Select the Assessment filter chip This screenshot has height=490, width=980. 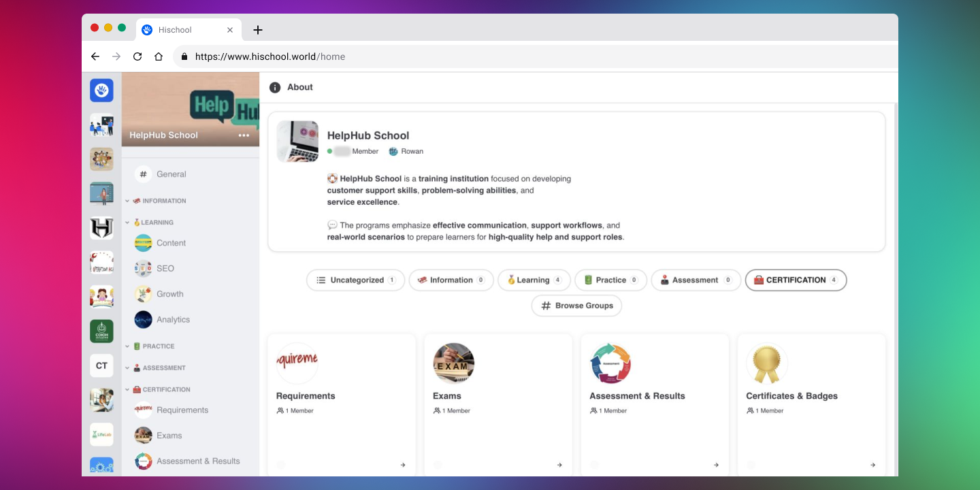[696, 280]
